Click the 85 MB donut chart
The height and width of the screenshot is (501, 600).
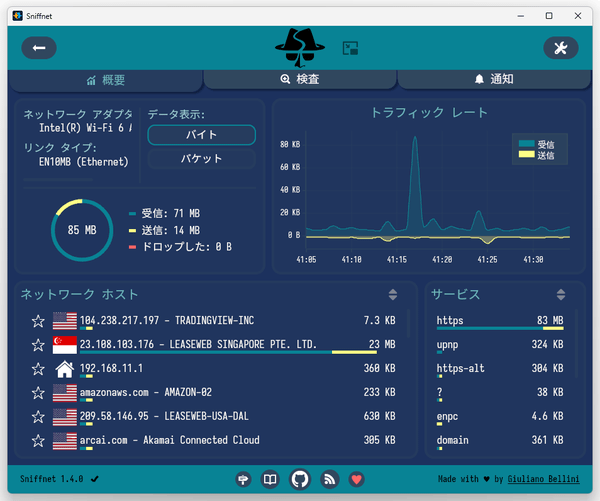pos(82,230)
